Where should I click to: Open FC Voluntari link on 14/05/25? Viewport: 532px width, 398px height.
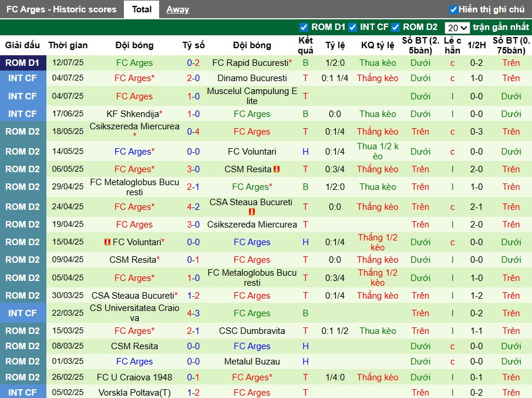pyautogui.click(x=252, y=152)
